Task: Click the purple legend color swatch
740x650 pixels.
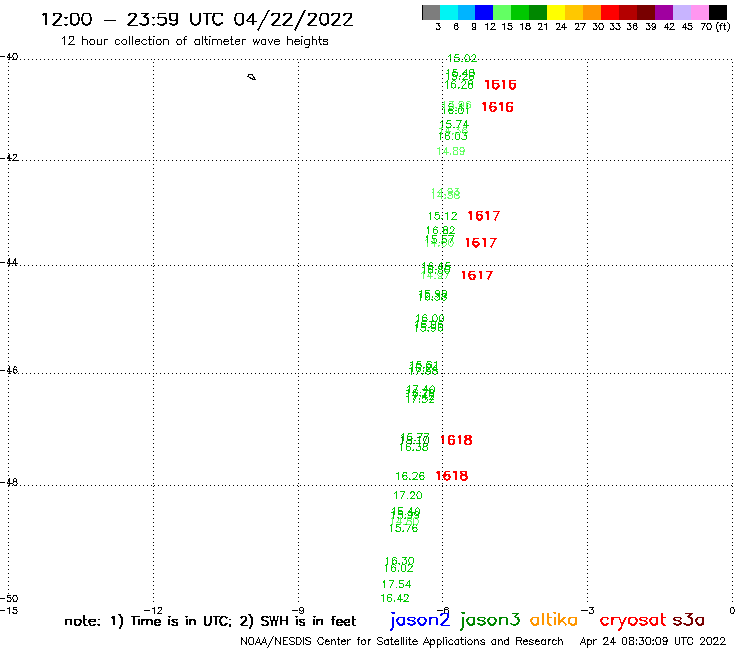Action: (664, 12)
